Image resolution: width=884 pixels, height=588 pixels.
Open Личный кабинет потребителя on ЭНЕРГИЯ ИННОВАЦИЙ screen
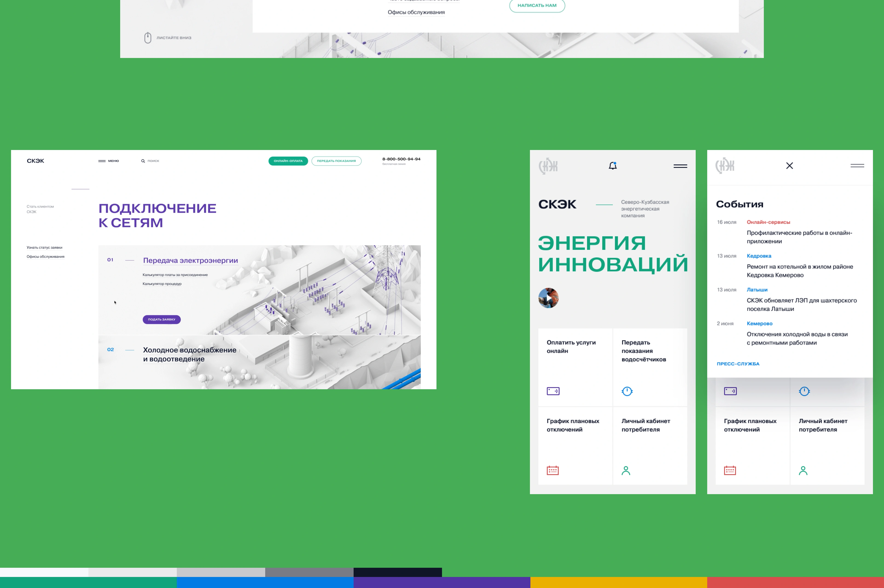pyautogui.click(x=650, y=446)
